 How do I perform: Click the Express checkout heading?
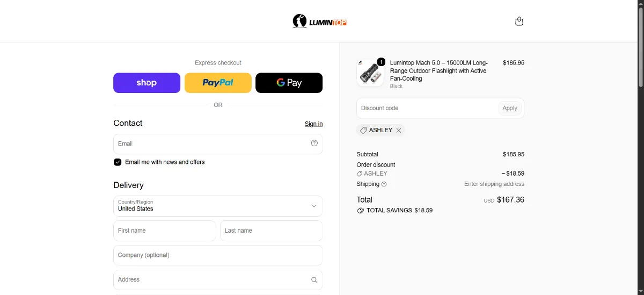(218, 63)
